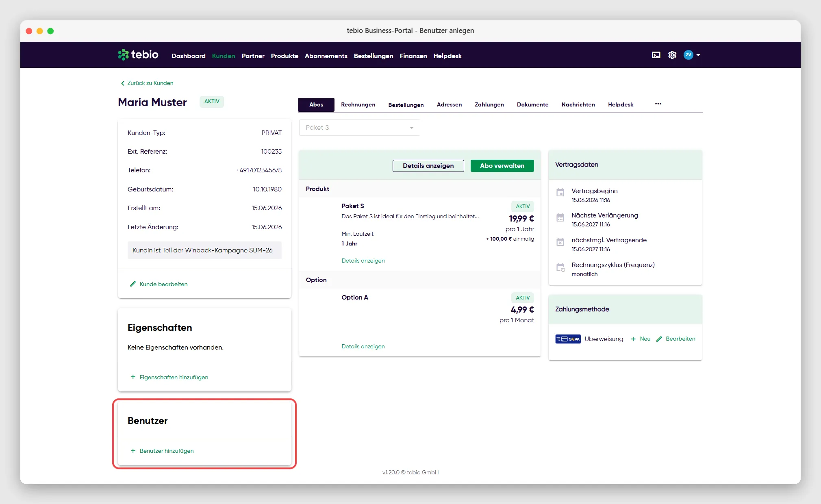
Task: Open Details anzeigen link under Option A
Action: [363, 346]
